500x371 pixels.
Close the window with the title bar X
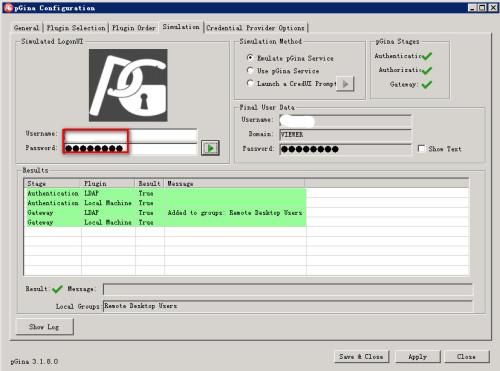493,8
